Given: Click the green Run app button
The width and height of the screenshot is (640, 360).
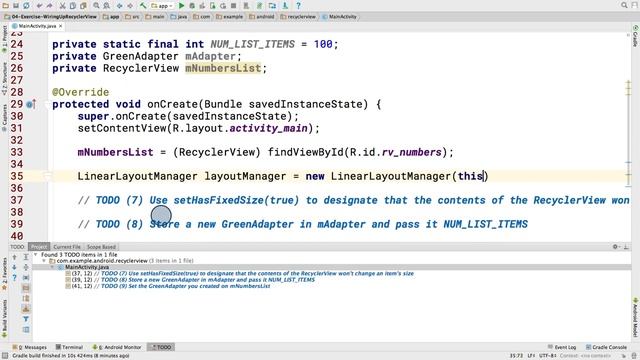Looking at the screenshot, I should [182, 6].
